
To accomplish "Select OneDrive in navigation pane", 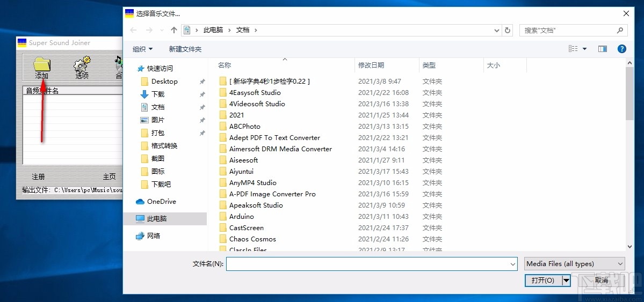I will pyautogui.click(x=162, y=202).
